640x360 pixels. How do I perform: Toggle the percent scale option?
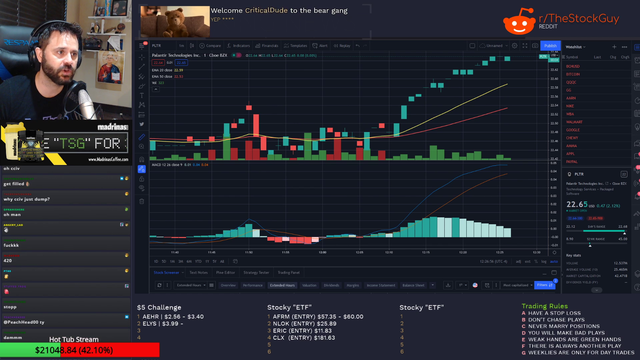click(536, 262)
